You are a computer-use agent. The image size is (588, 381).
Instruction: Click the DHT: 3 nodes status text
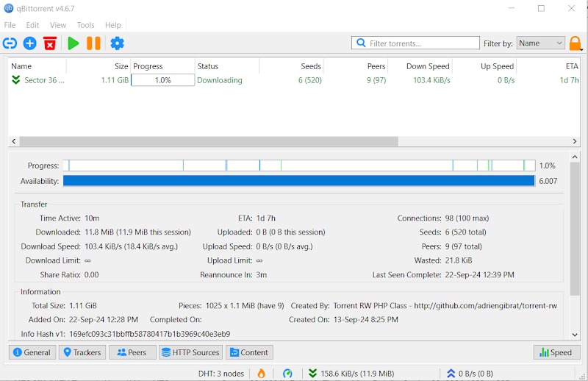coord(221,374)
